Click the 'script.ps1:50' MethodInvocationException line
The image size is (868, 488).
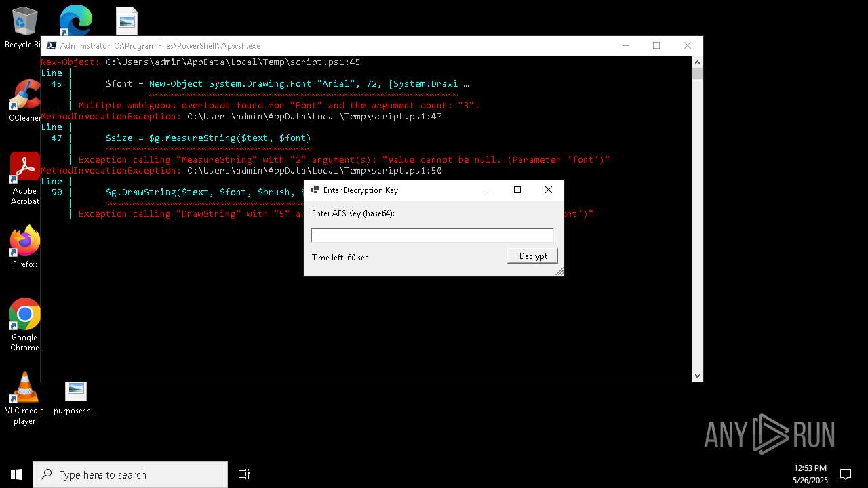(x=241, y=170)
